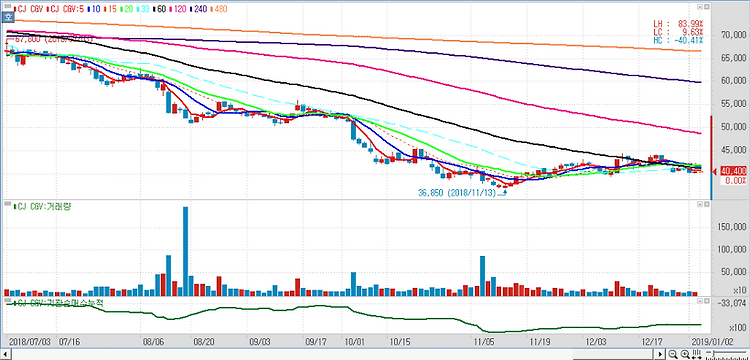Select the 20-day moving average legend
Viewport: 750px width, 360px height.
coord(127,9)
